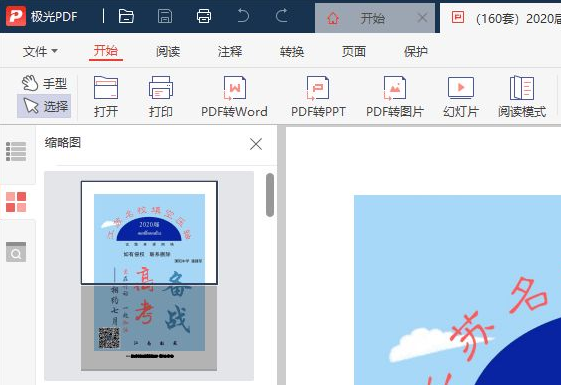Start 幻灯片 slideshow mode

coord(461,97)
